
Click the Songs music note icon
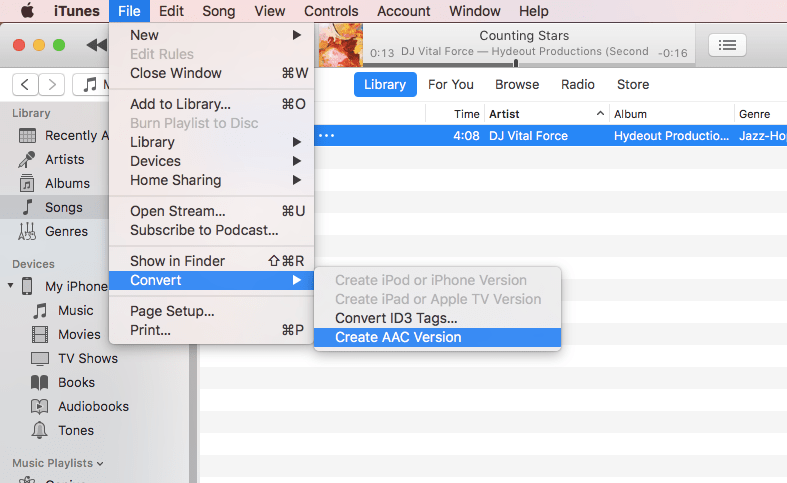click(28, 207)
